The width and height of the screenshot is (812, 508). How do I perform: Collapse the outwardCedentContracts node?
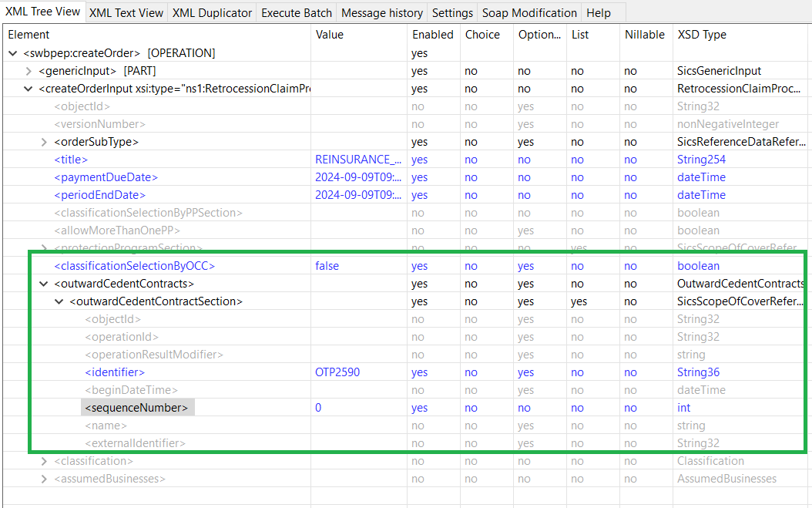pyautogui.click(x=44, y=284)
